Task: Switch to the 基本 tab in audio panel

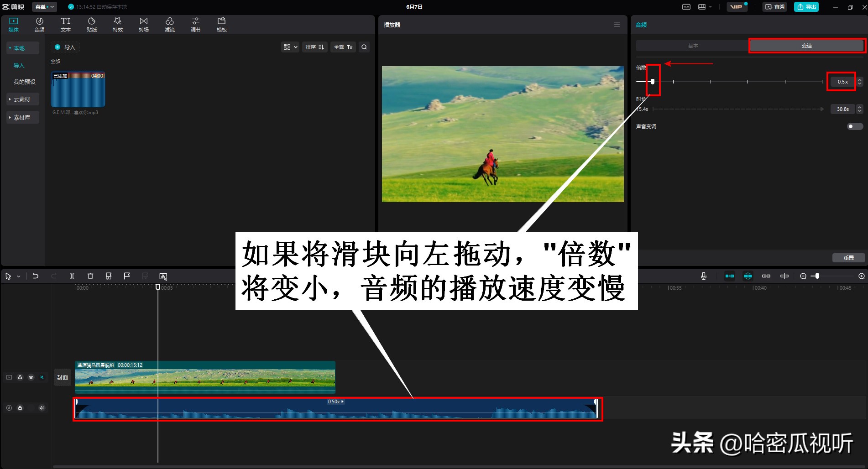Action: point(693,45)
